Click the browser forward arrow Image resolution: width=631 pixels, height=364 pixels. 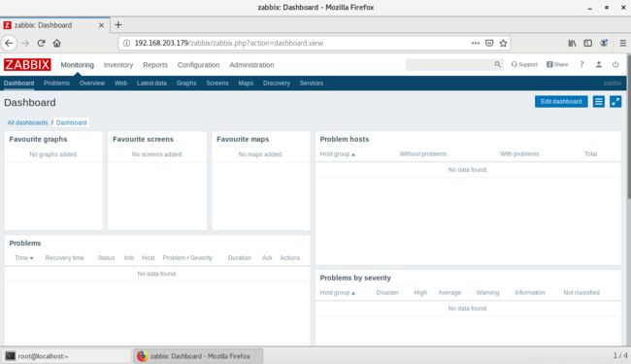tap(25, 43)
